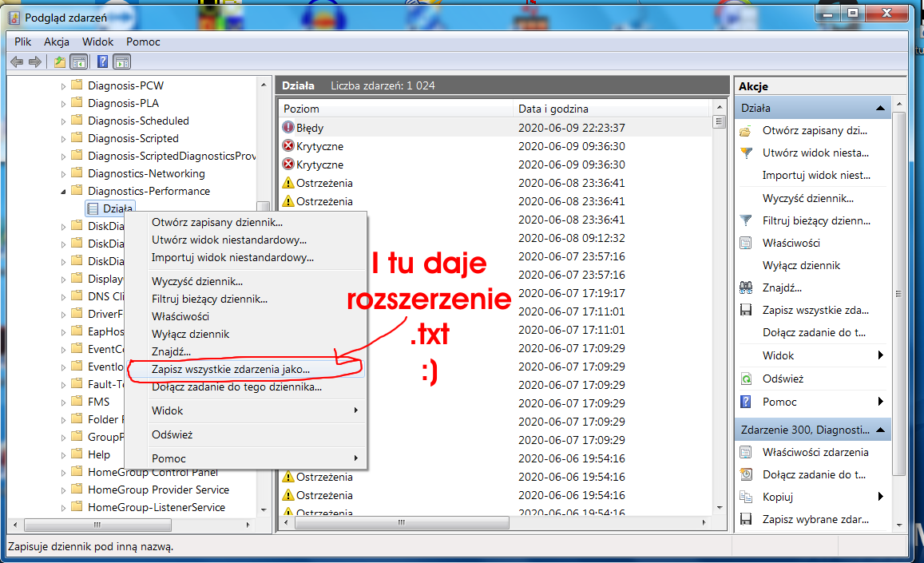Click the red error icon of the Błędy row
The width and height of the screenshot is (924, 563).
pyautogui.click(x=288, y=127)
